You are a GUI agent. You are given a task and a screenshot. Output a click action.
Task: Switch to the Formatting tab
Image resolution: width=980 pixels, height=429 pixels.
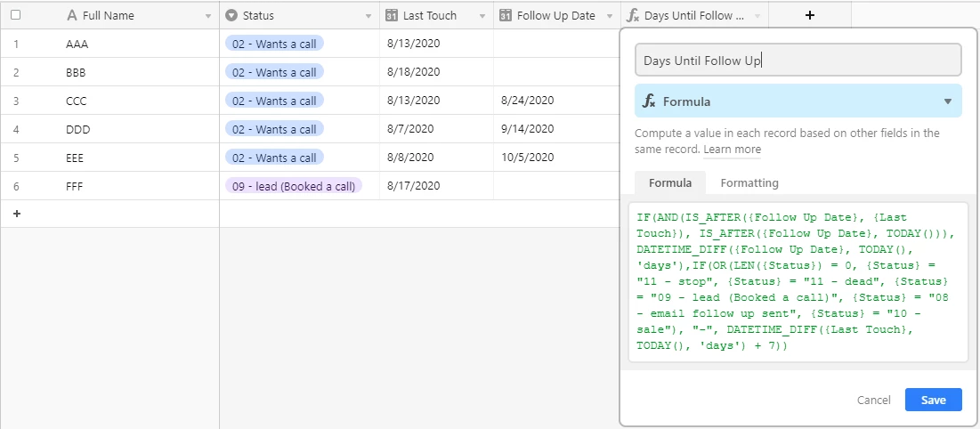pyautogui.click(x=749, y=183)
